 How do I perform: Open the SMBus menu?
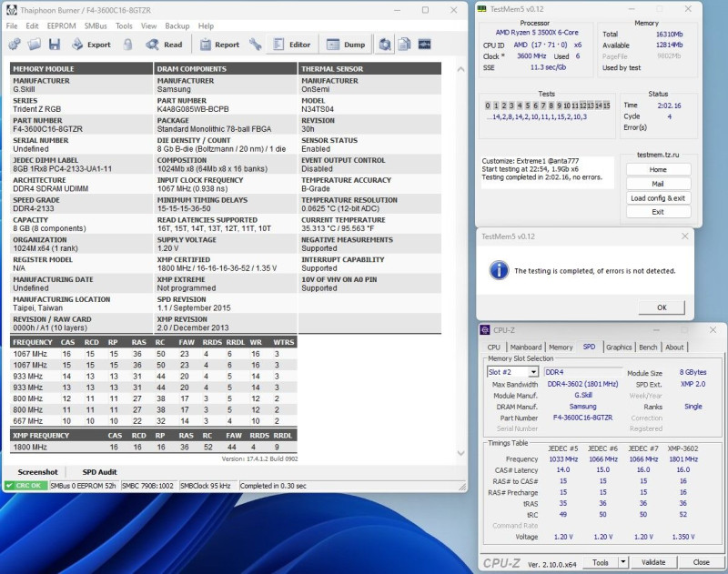pyautogui.click(x=96, y=26)
